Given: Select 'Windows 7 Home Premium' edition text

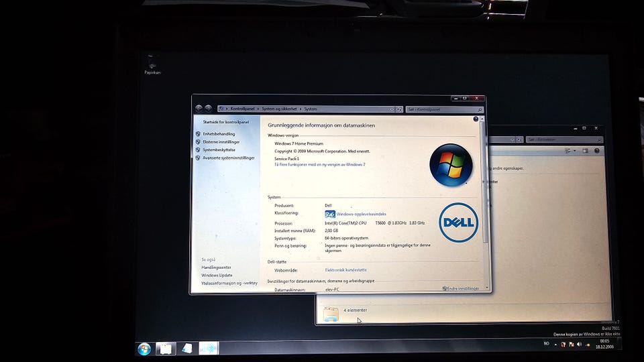Looking at the screenshot, I should 299,143.
